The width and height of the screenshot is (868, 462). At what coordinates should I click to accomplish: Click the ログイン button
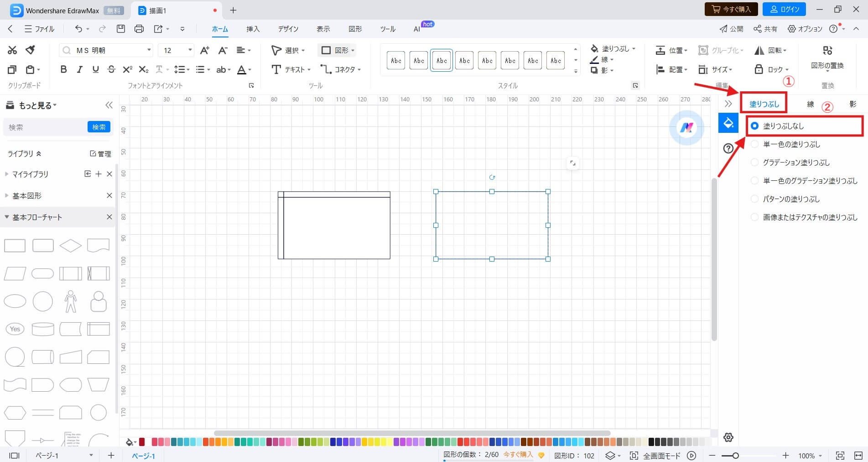coord(785,9)
